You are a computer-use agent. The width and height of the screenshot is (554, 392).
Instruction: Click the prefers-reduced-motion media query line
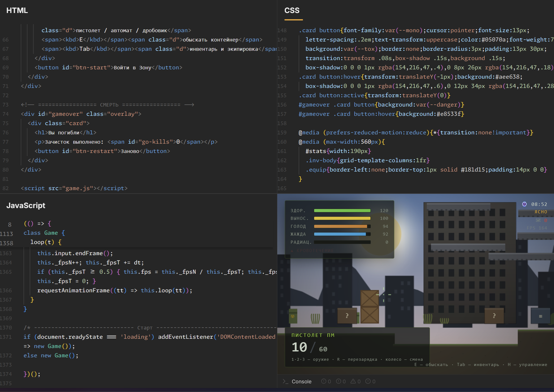[x=416, y=133]
